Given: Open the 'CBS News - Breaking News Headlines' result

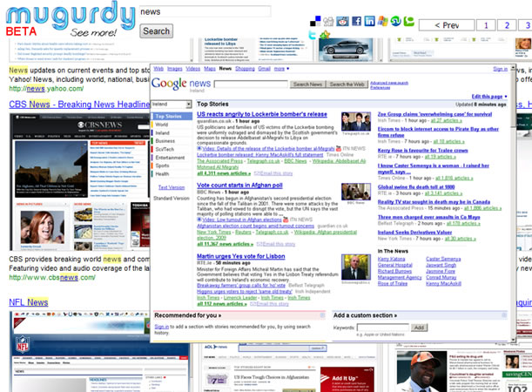Looking at the screenshot, I should (x=79, y=105).
